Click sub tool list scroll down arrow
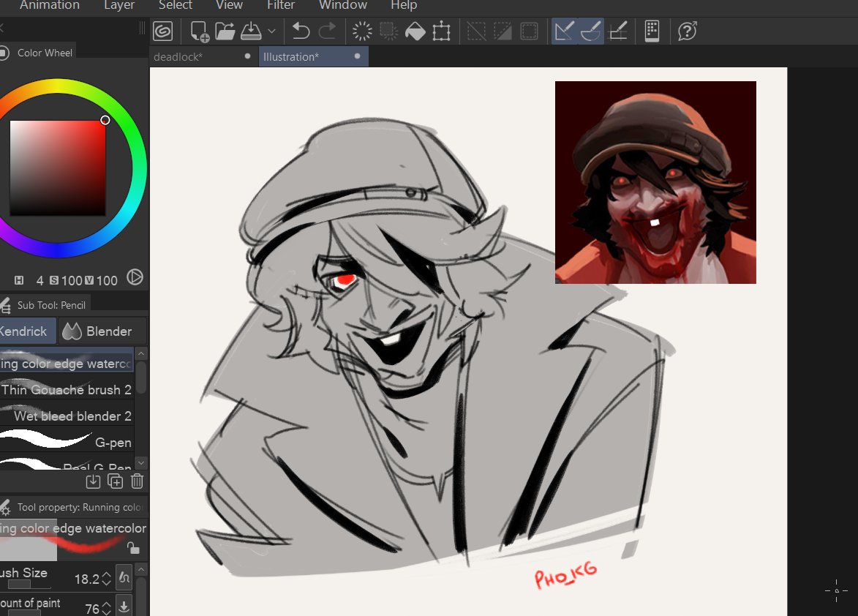The height and width of the screenshot is (616, 858). click(x=141, y=463)
